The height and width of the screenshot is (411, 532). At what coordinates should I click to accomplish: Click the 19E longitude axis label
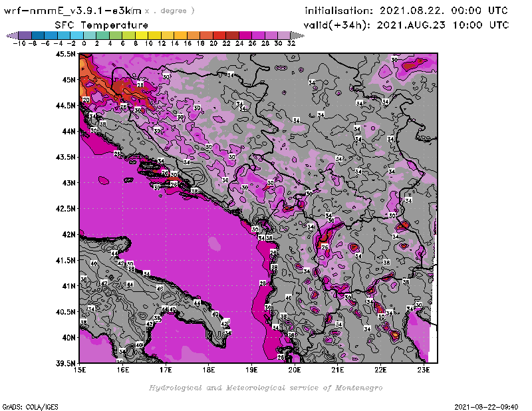[x=252, y=370]
